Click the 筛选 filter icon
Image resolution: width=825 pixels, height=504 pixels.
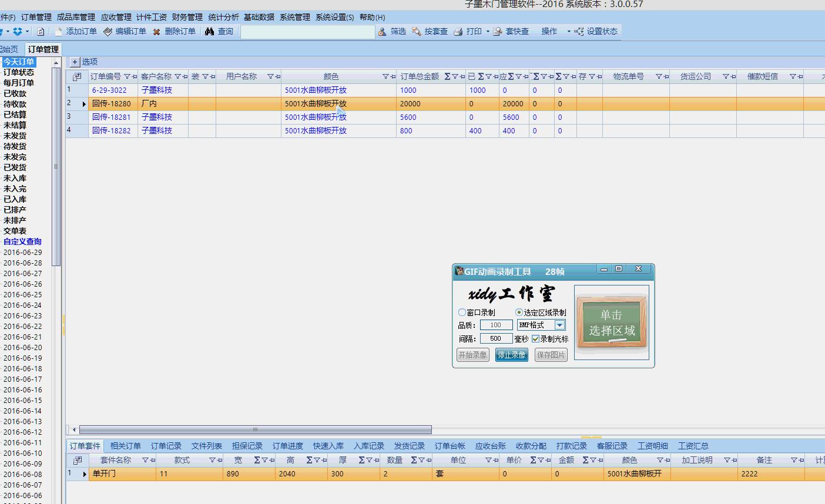click(383, 32)
